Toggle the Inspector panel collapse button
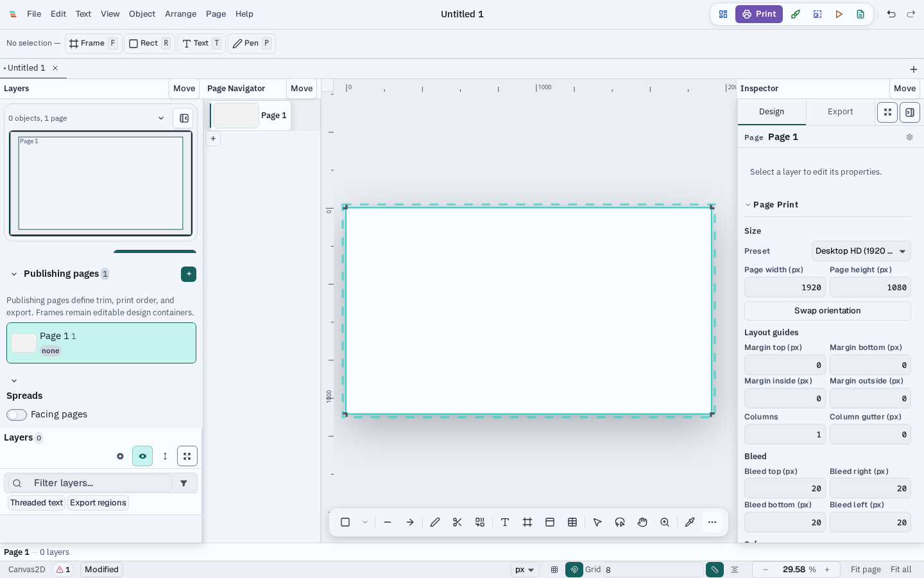 pyautogui.click(x=910, y=112)
